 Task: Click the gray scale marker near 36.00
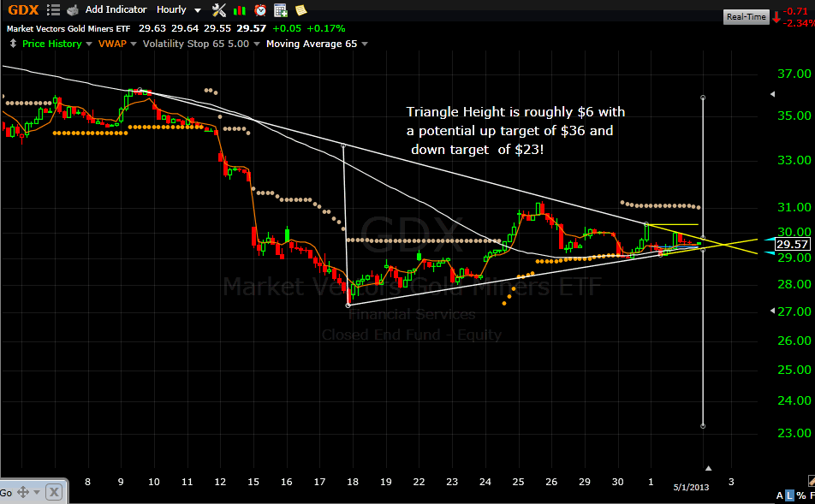click(772, 94)
